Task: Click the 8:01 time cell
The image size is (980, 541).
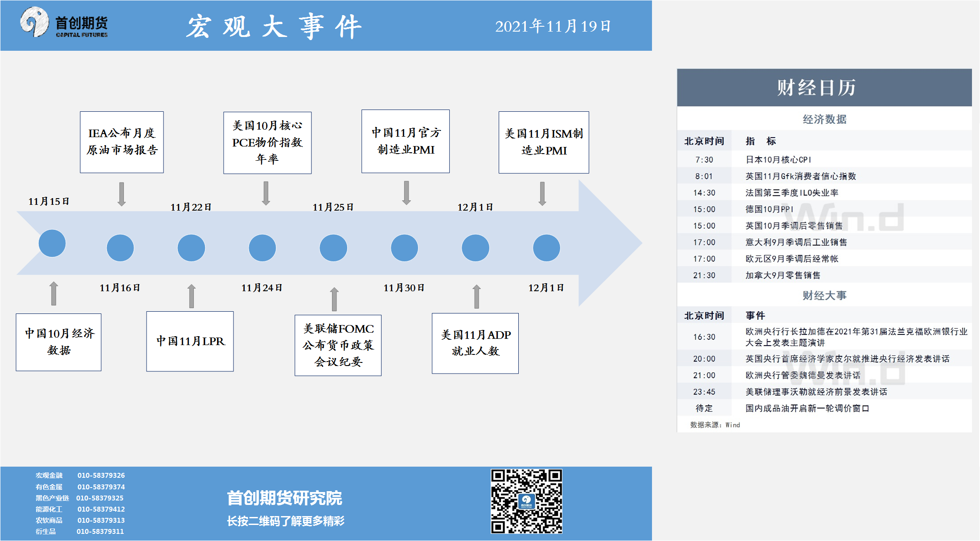Action: (704, 176)
